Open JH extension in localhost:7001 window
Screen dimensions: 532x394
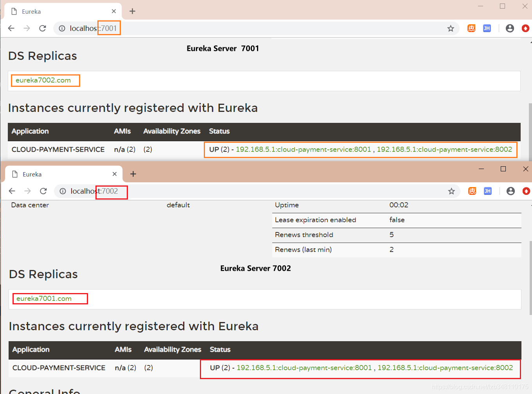(487, 28)
